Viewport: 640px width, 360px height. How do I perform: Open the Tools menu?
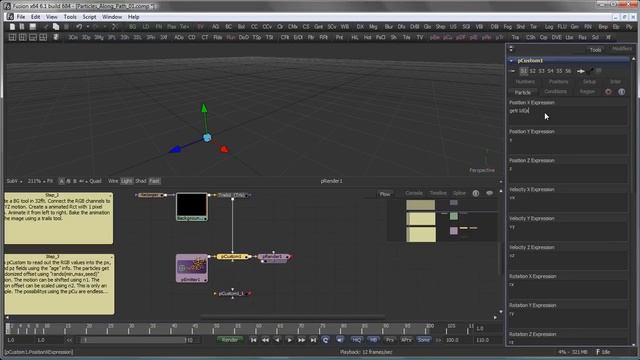[x=70, y=17]
